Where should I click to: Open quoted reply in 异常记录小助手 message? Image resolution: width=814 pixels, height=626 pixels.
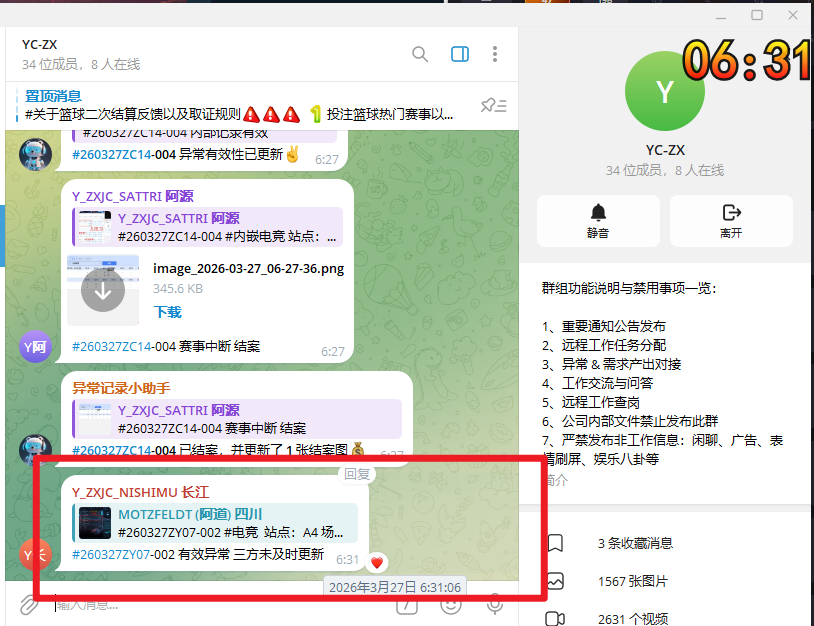[x=237, y=419]
